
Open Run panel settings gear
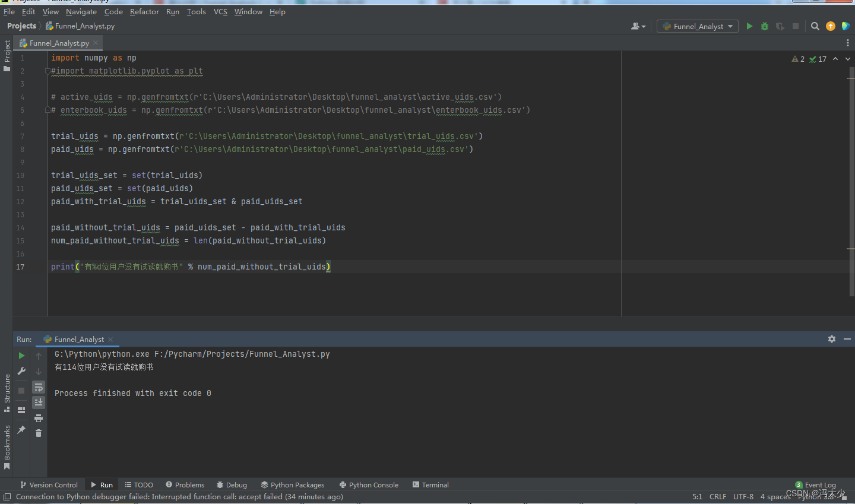pos(832,339)
